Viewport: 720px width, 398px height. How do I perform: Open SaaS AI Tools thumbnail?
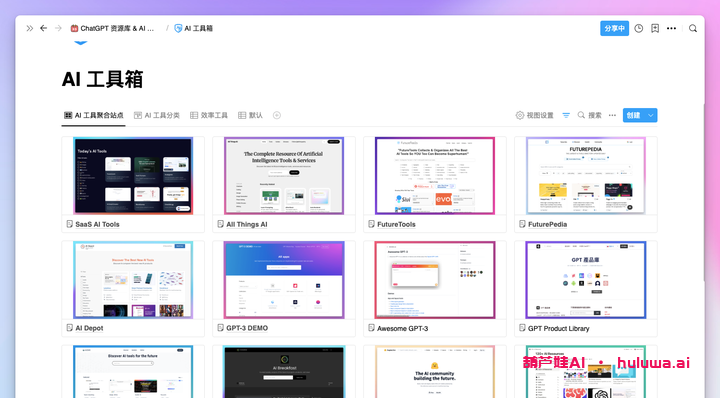click(x=133, y=176)
